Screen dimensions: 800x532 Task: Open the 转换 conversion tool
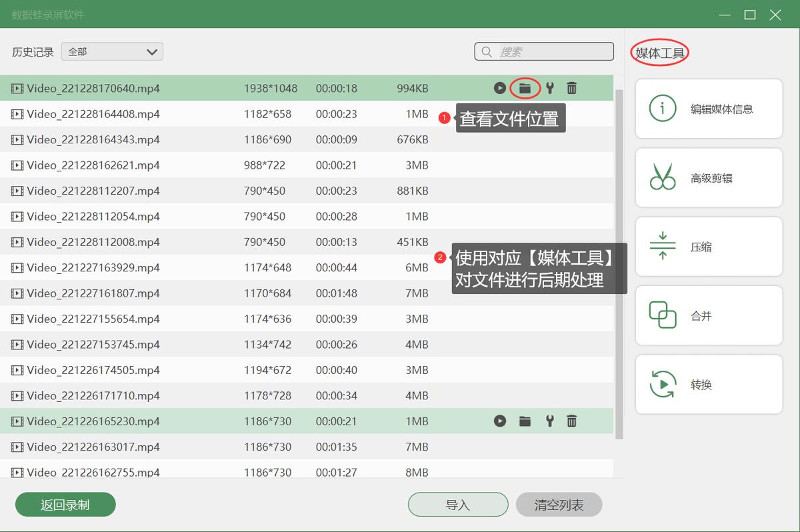pyautogui.click(x=708, y=384)
